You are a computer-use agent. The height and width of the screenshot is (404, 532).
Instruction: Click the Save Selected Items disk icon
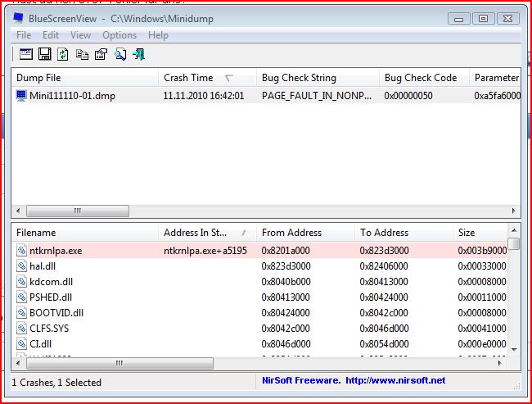(x=44, y=54)
